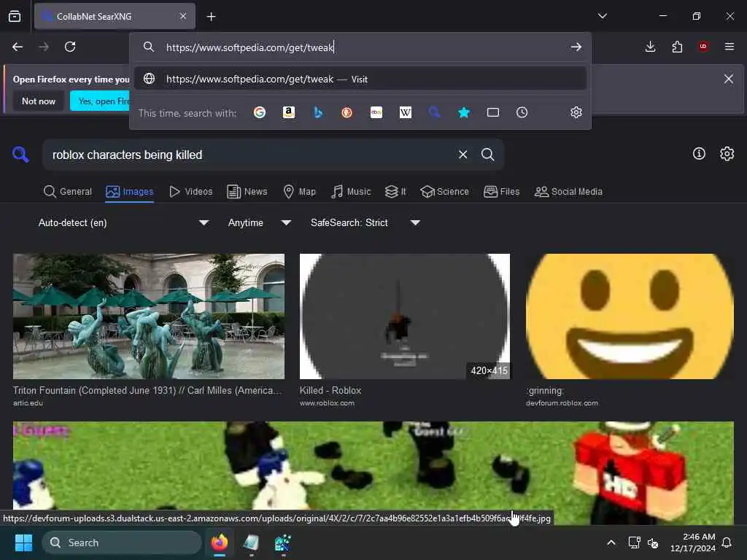
Task: Click the uBlock Origin shield icon
Action: click(x=703, y=47)
